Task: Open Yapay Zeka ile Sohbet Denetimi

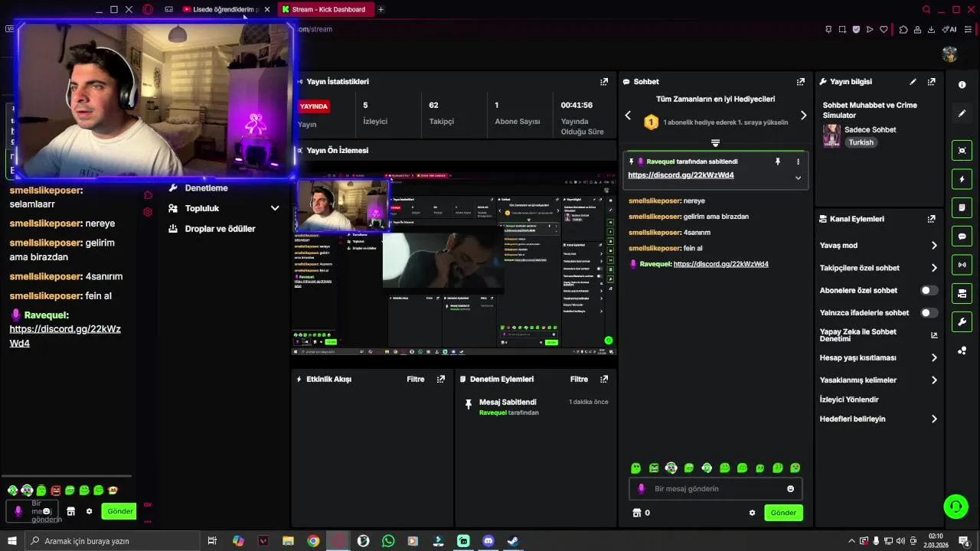Action: click(878, 335)
